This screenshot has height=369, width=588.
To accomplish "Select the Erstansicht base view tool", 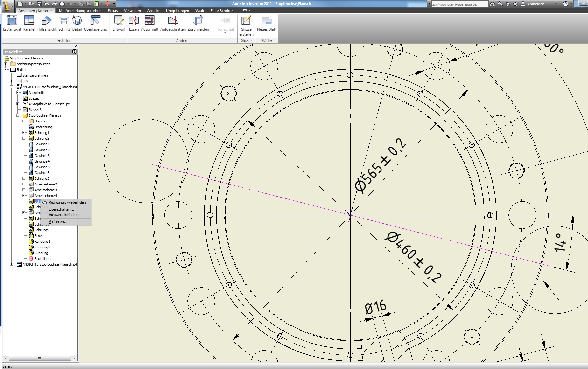I will [12, 23].
